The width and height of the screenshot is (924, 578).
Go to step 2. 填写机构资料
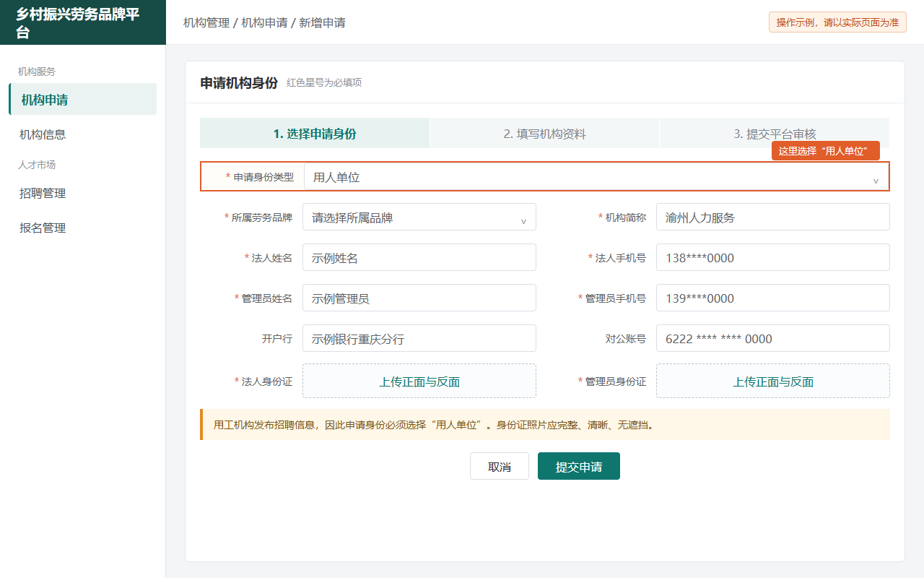[544, 134]
